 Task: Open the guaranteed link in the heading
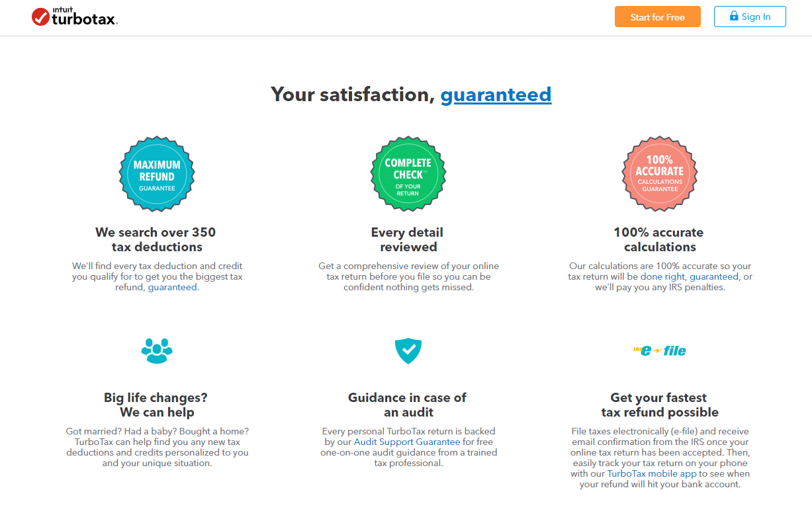pos(496,95)
